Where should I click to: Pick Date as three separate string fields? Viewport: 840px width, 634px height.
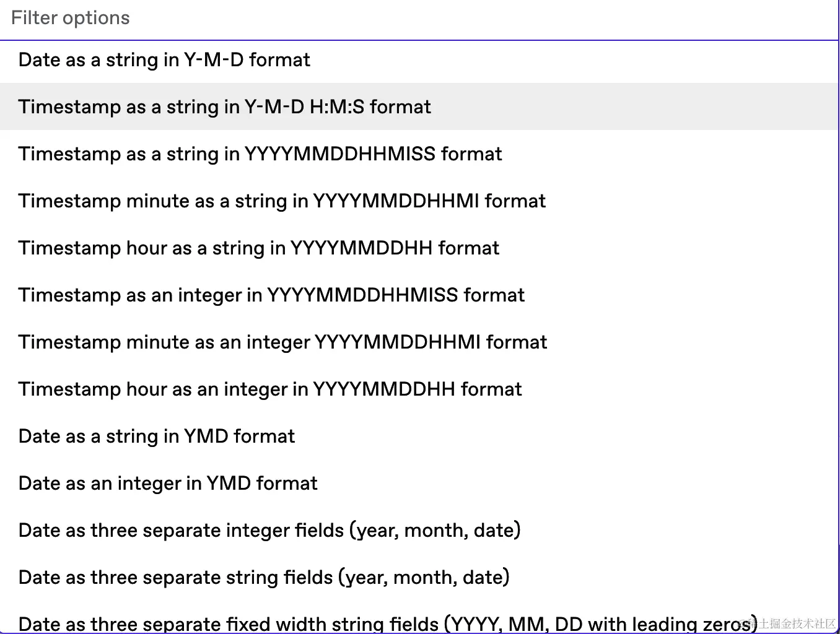(264, 578)
